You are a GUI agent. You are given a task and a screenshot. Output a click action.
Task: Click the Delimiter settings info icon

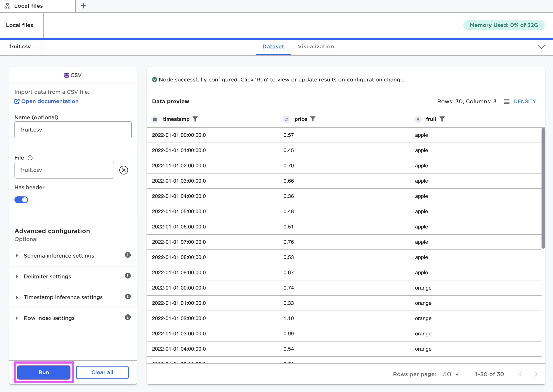pyautogui.click(x=128, y=276)
